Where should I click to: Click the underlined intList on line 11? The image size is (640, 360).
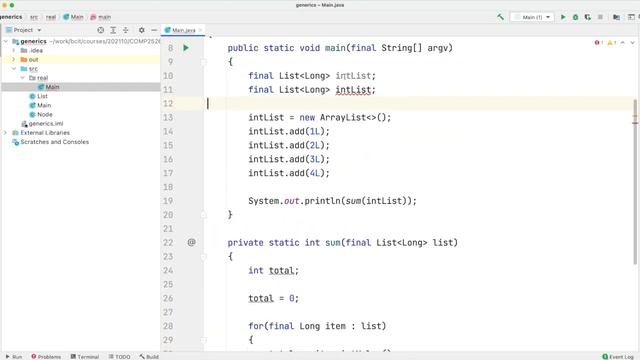[x=353, y=90]
